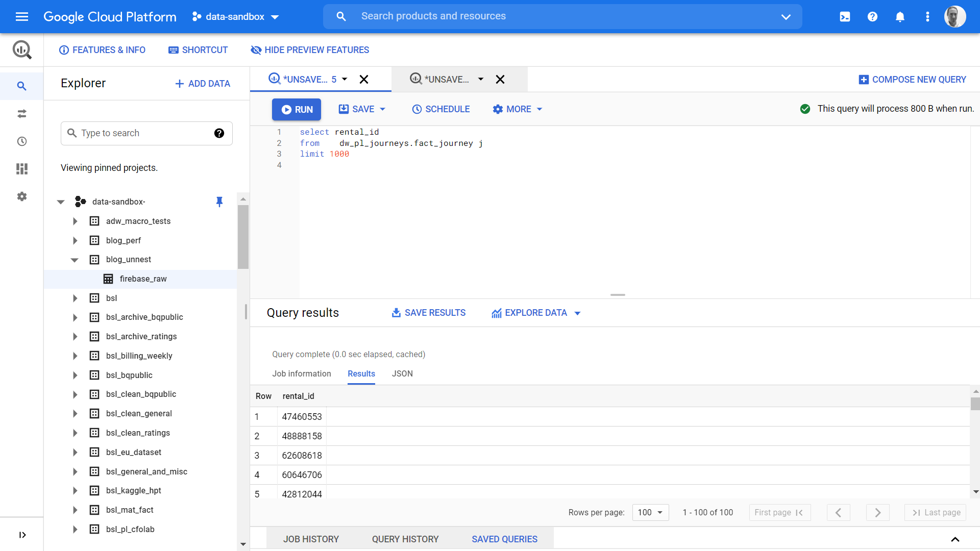The image size is (980, 551).
Task: Run the query
Action: pyautogui.click(x=297, y=110)
